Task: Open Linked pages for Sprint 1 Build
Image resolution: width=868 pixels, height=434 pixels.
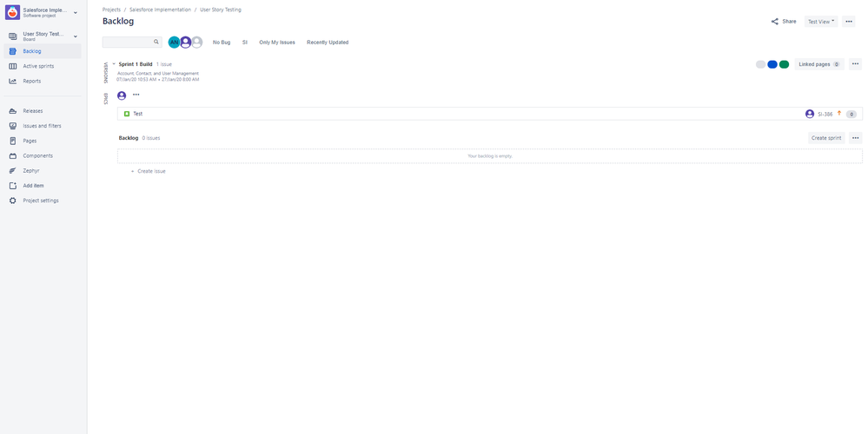Action: 819,65
